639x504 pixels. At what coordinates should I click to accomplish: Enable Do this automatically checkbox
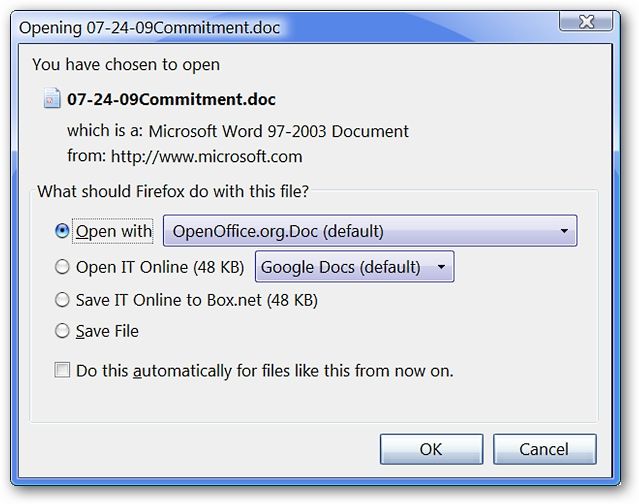click(x=62, y=370)
